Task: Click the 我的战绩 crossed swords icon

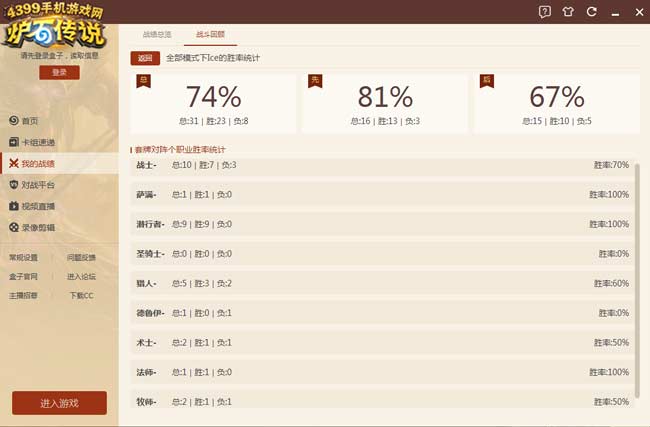Action: 14,163
